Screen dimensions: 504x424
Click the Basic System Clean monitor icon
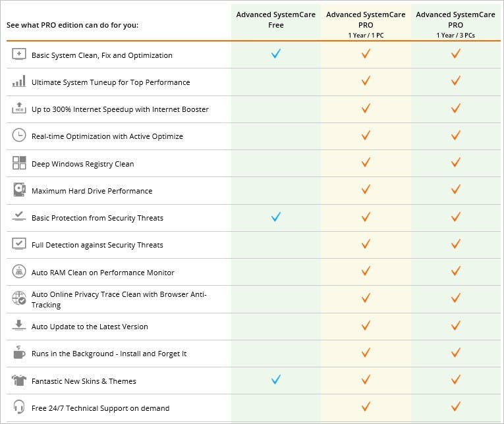[x=19, y=55]
